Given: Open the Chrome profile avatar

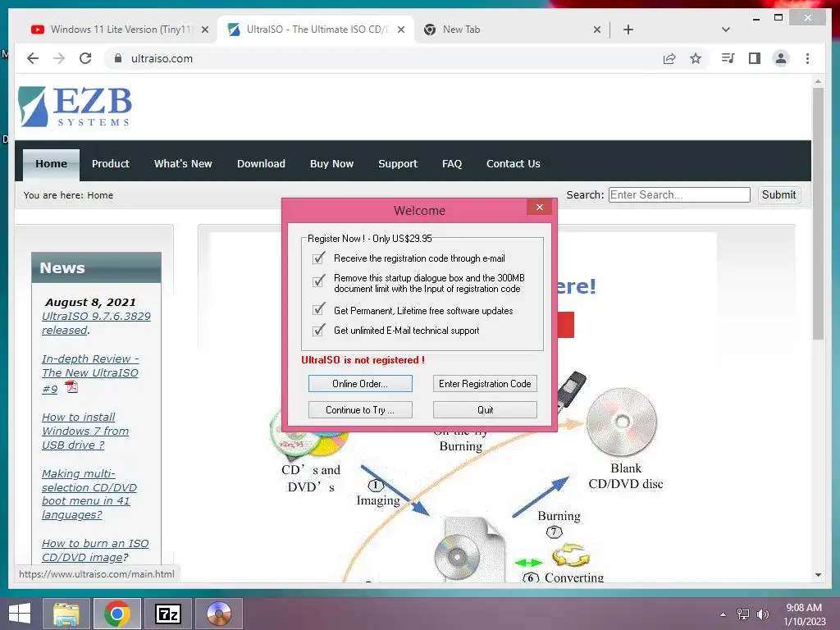Looking at the screenshot, I should [x=781, y=58].
